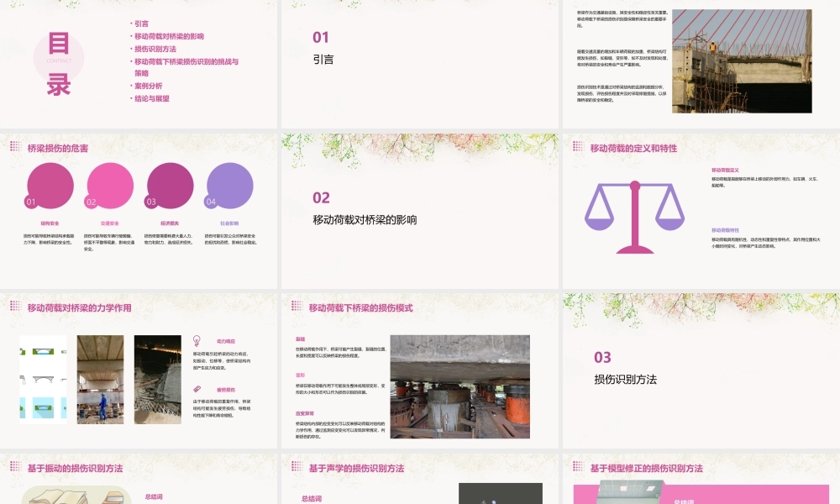Select the 01 引言 section slide
Screen dimensions: 840x504
(x=419, y=64)
